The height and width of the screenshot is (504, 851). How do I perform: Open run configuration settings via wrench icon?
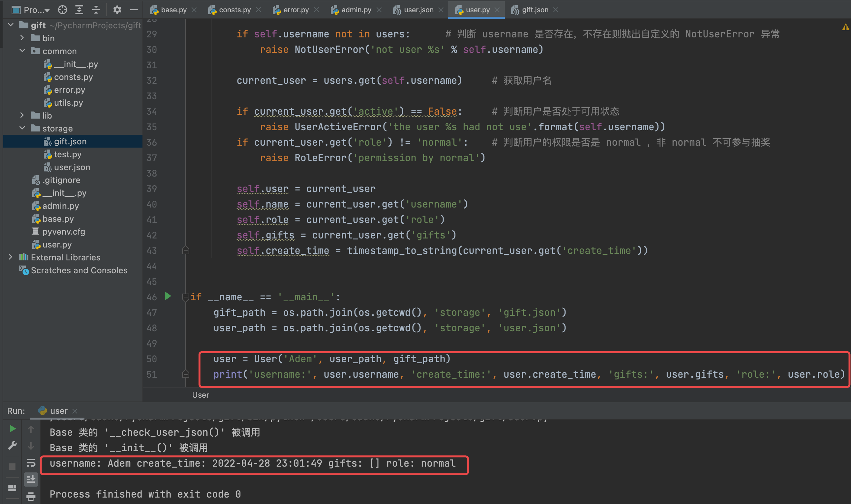click(x=12, y=445)
